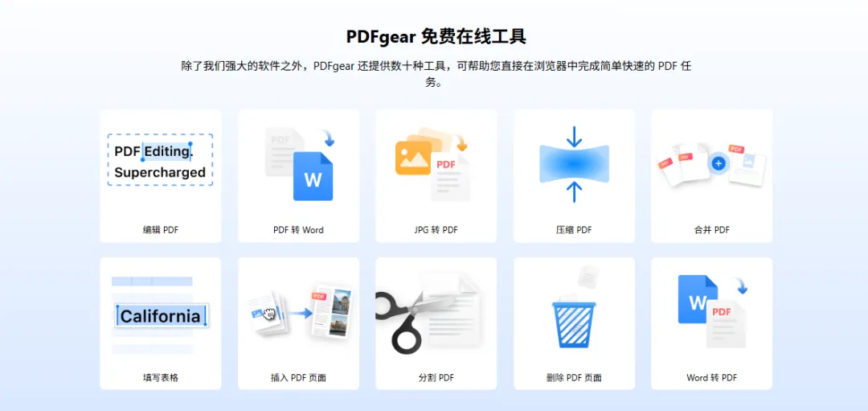This screenshot has height=411, width=868.
Task: Click the 分割 PDF label
Action: 436,378
